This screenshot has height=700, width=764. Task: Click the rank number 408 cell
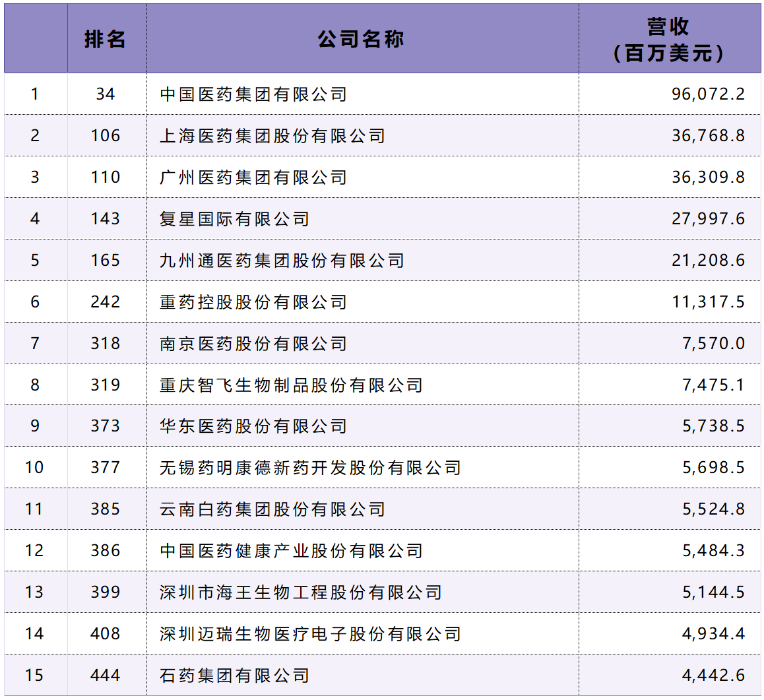[106, 633]
